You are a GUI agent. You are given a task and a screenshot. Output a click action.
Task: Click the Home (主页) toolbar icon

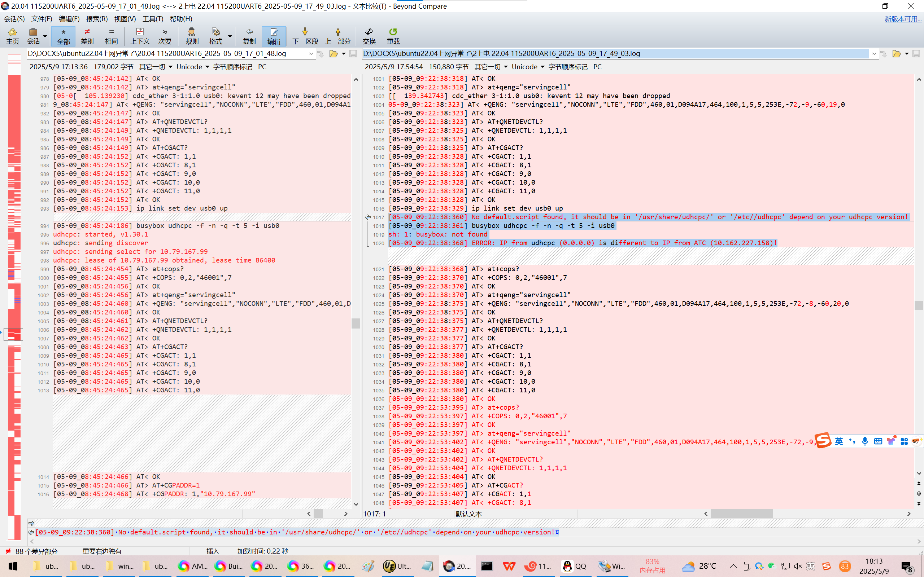tap(13, 36)
